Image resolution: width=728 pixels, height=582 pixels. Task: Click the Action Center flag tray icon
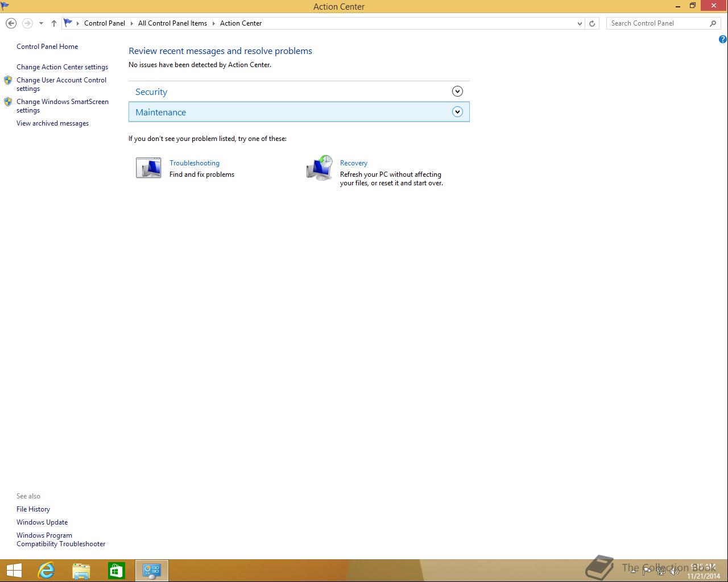coord(647,571)
